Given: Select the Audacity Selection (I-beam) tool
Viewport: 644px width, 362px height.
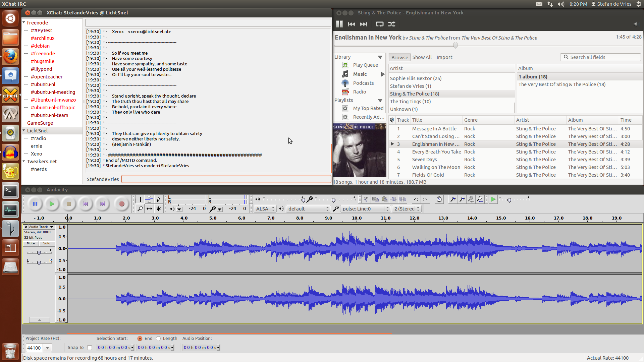Looking at the screenshot, I should click(140, 199).
